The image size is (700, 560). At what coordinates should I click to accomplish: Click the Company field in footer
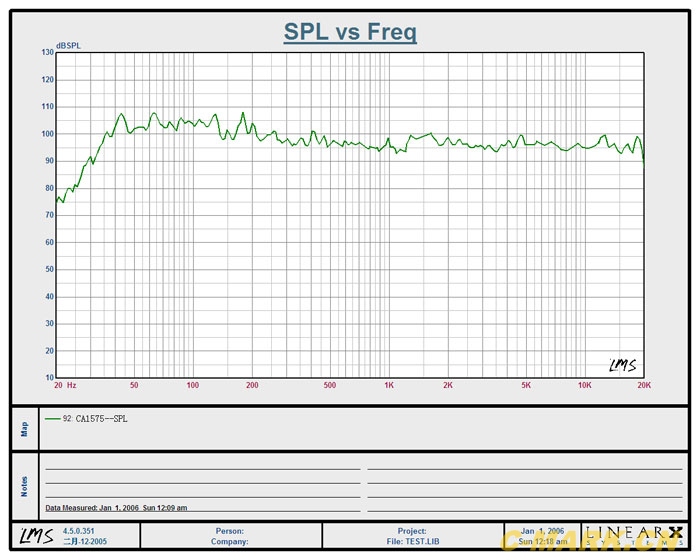tap(229, 542)
